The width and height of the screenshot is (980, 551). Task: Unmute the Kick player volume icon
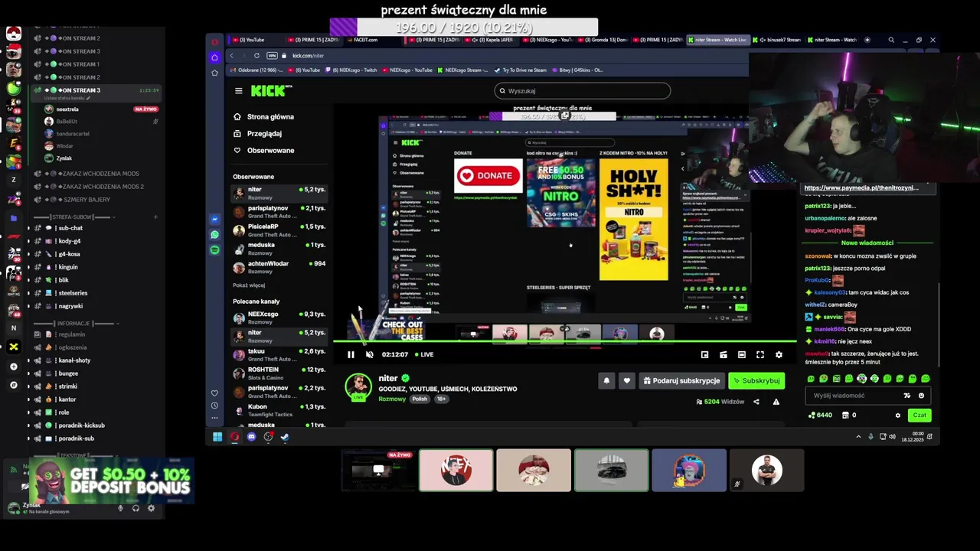(x=369, y=354)
